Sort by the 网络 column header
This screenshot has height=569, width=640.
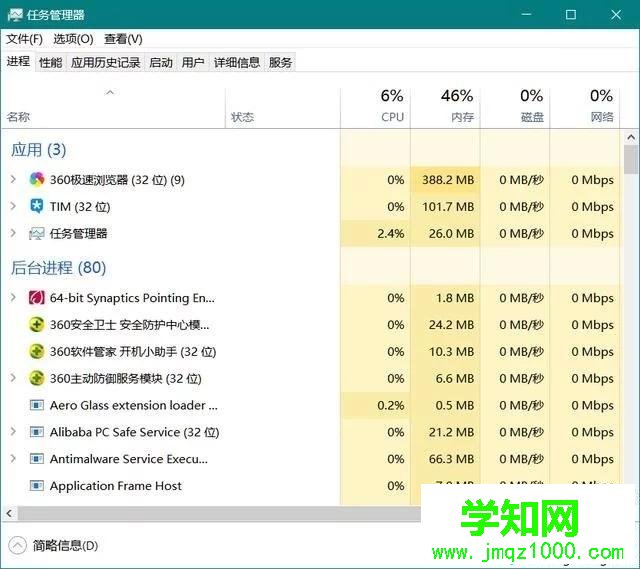pyautogui.click(x=585, y=108)
